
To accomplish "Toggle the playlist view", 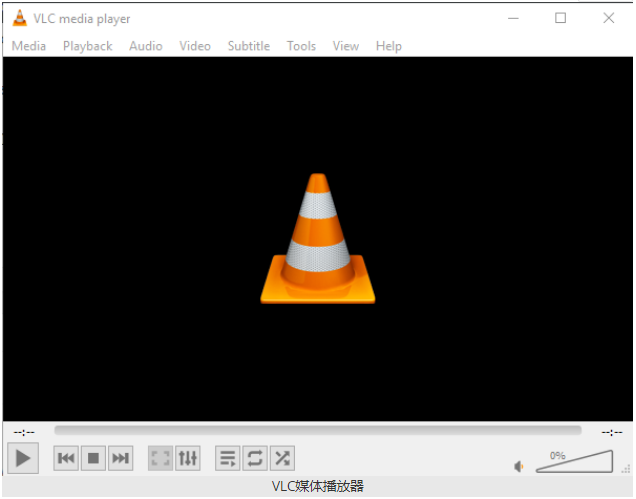I will pos(228,459).
